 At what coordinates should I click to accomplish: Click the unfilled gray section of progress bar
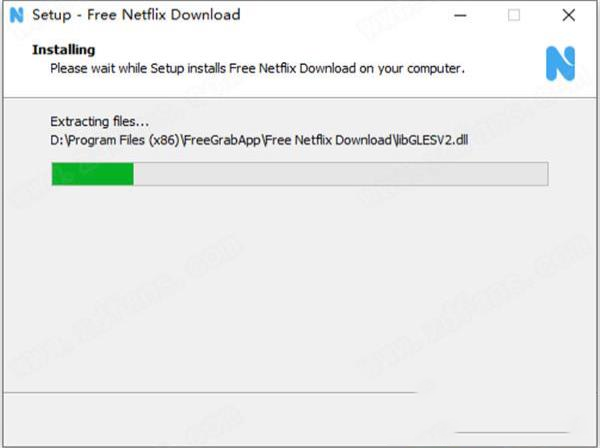click(341, 174)
